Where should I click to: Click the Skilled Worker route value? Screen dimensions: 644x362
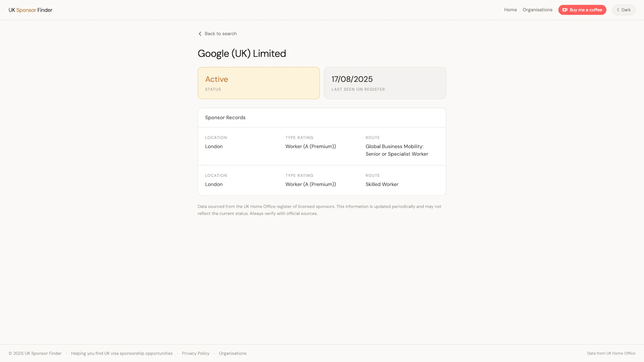(382, 184)
